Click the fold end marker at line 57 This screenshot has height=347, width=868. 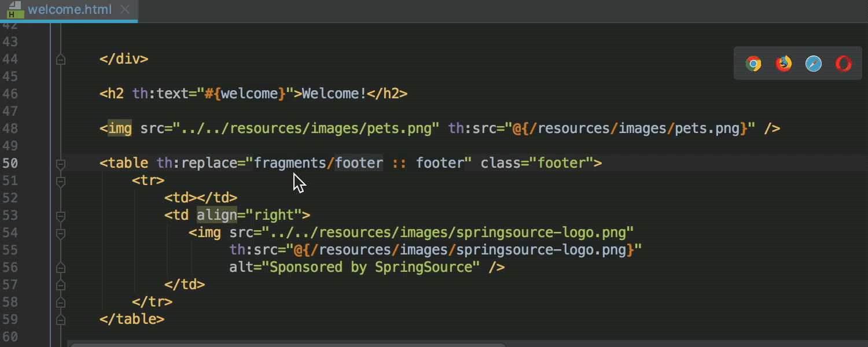pos(60,285)
